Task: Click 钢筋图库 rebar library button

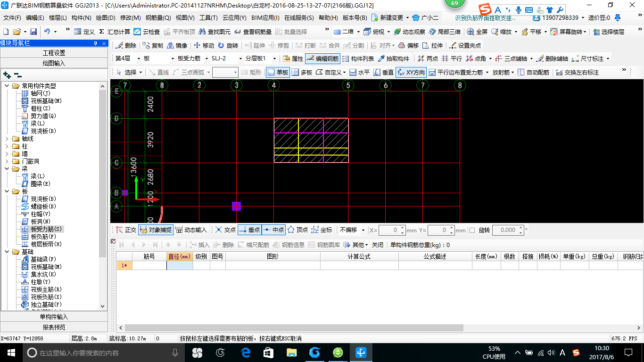Action: tap(324, 245)
